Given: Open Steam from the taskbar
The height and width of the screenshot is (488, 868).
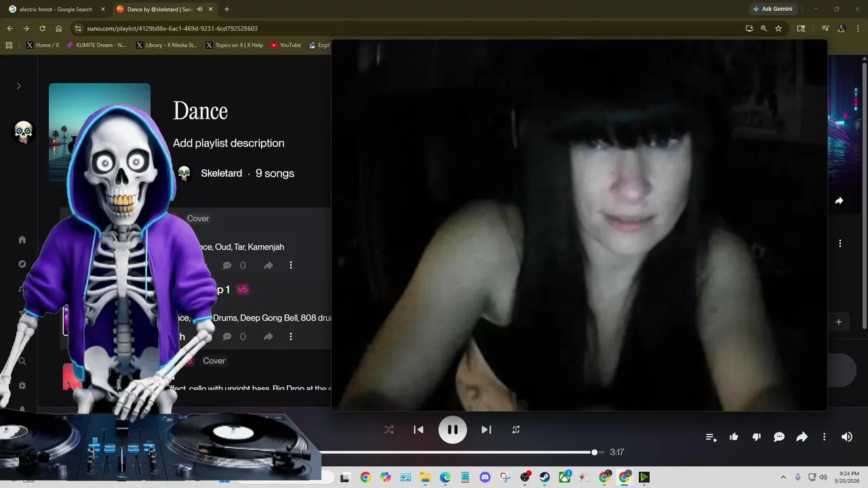Looking at the screenshot, I should (545, 477).
